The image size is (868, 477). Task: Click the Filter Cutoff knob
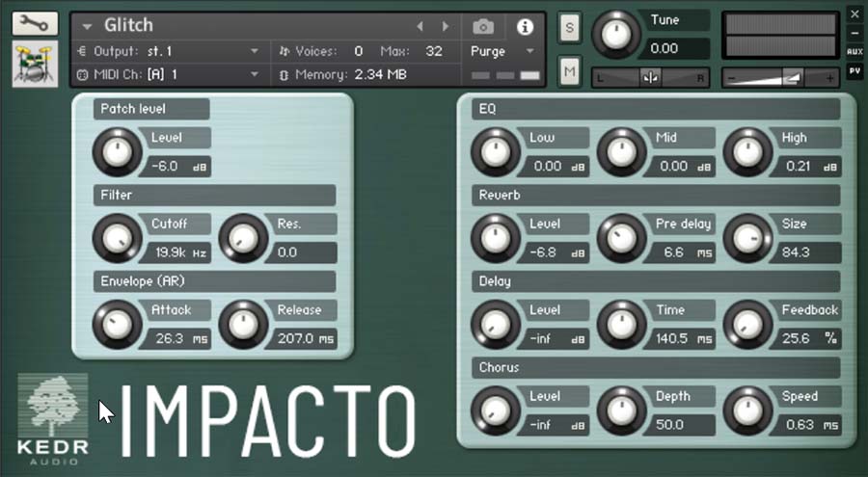(x=118, y=239)
